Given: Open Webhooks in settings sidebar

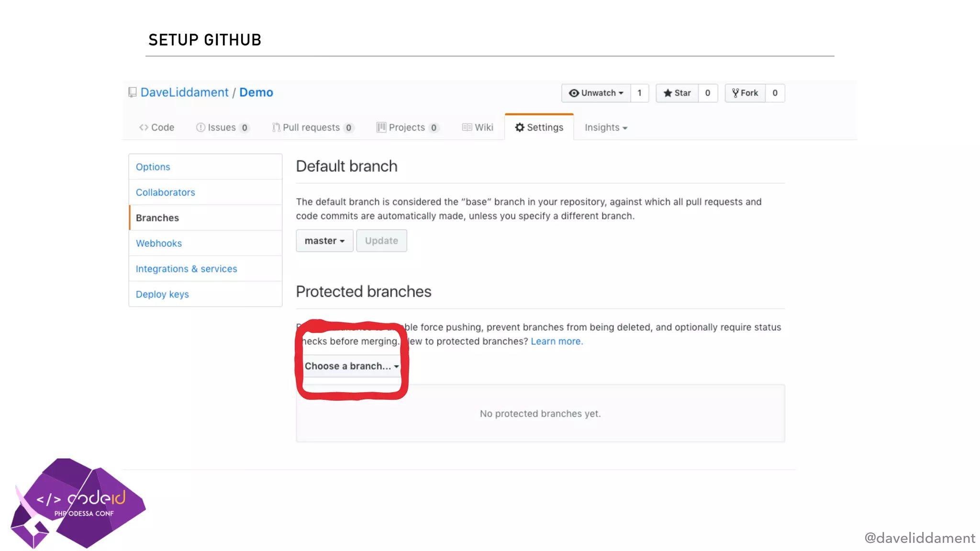Looking at the screenshot, I should (205, 243).
